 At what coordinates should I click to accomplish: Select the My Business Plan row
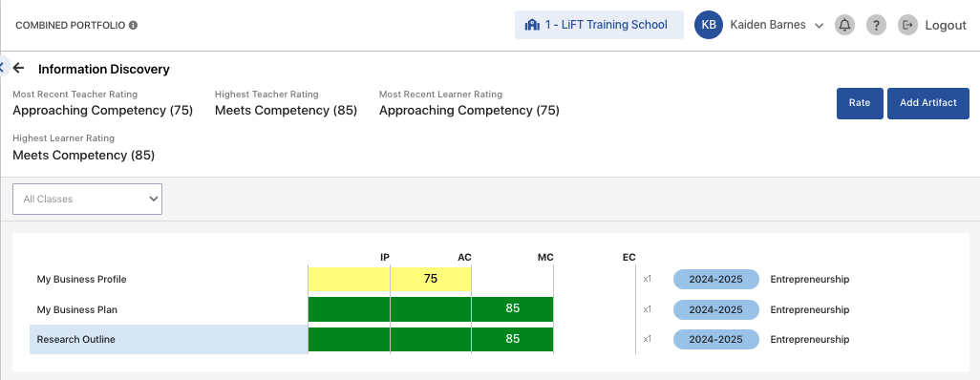pos(169,309)
